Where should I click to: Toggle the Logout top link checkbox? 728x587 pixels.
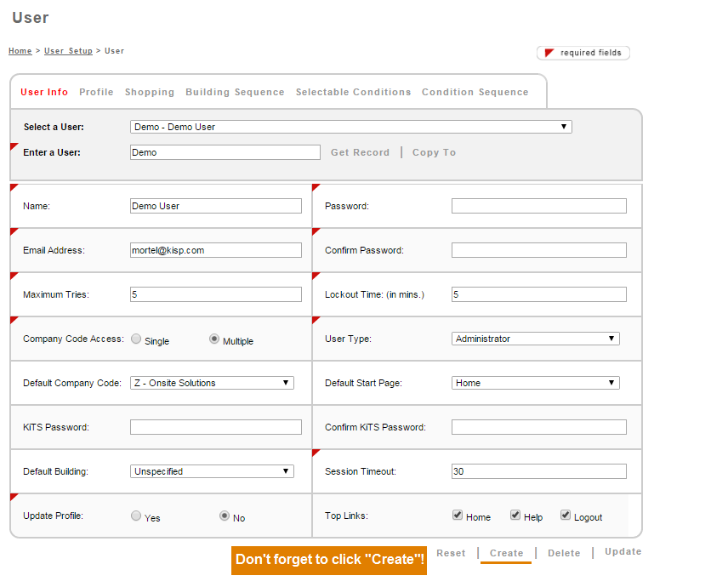tap(566, 516)
